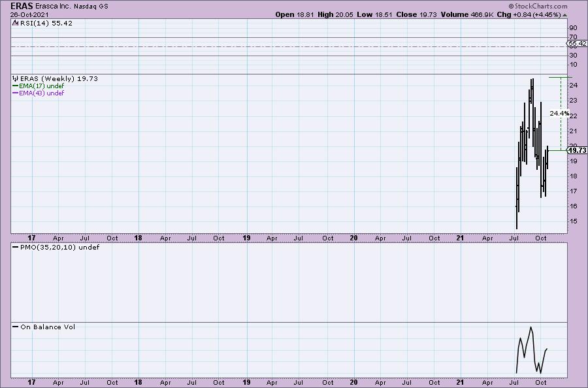Click the 17 price level on right axis
The image size is (588, 388).
click(573, 191)
